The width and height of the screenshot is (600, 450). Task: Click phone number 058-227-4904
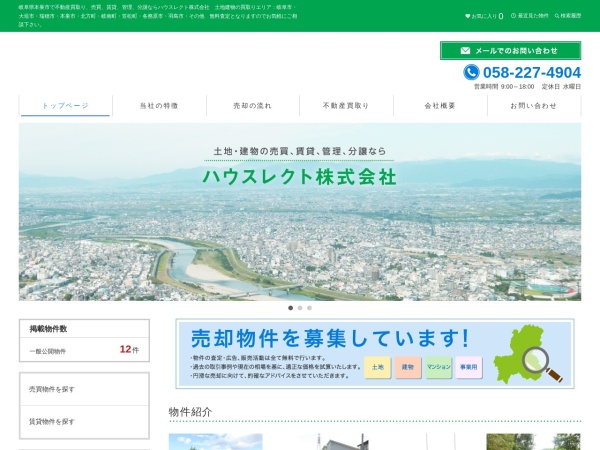click(x=532, y=72)
